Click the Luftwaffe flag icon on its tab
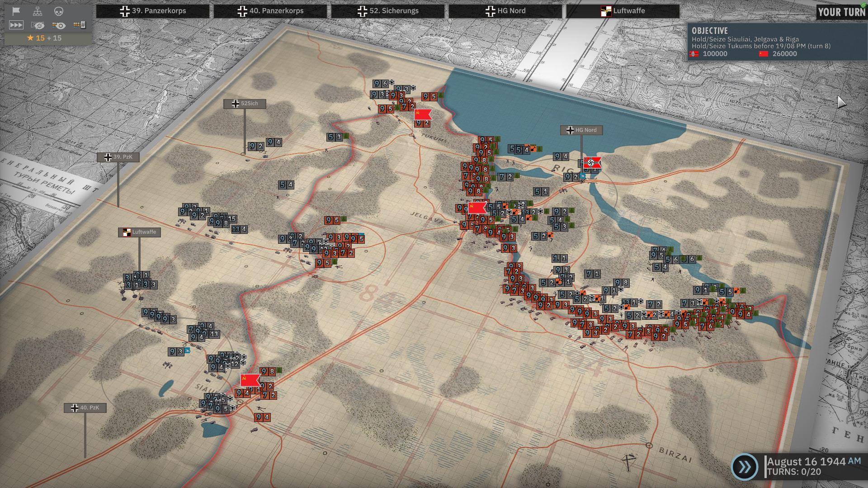Viewport: 868px width, 488px height. click(x=605, y=11)
